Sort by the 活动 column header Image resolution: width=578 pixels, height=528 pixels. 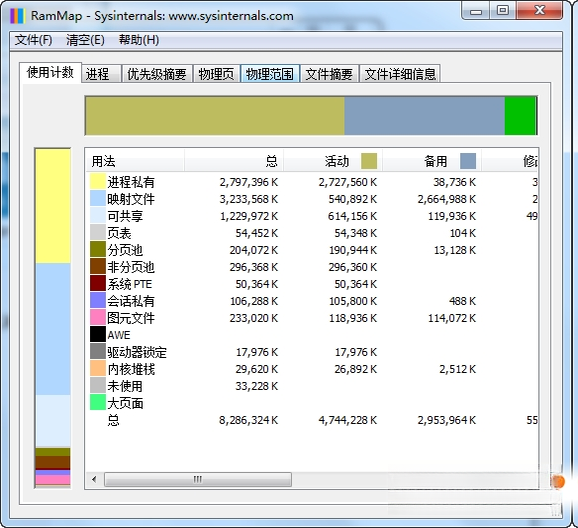333,161
